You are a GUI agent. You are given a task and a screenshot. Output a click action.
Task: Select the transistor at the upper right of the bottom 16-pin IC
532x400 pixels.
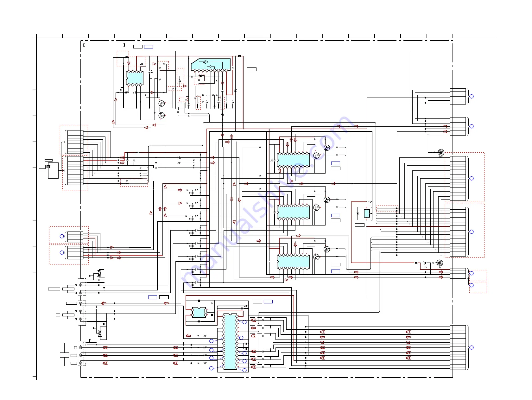(x=327, y=249)
